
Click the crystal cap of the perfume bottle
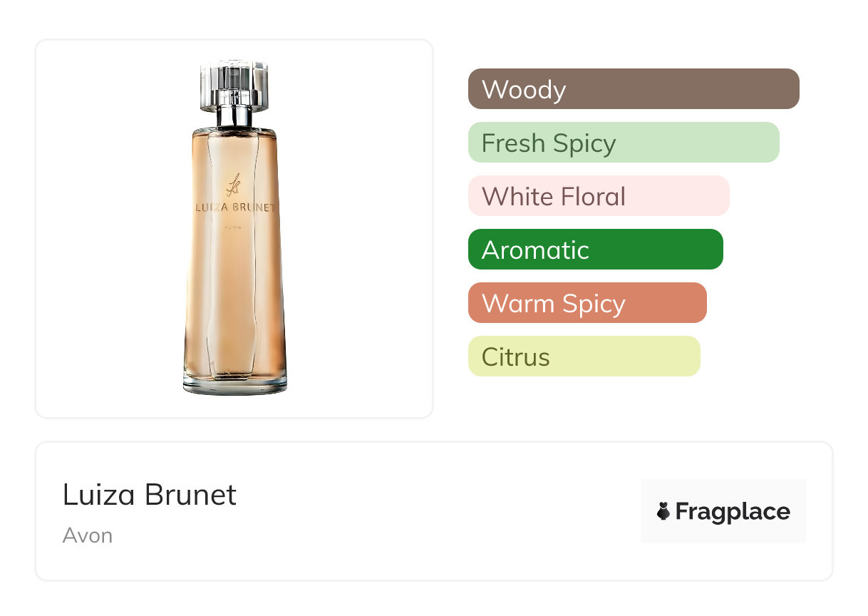click(234, 84)
